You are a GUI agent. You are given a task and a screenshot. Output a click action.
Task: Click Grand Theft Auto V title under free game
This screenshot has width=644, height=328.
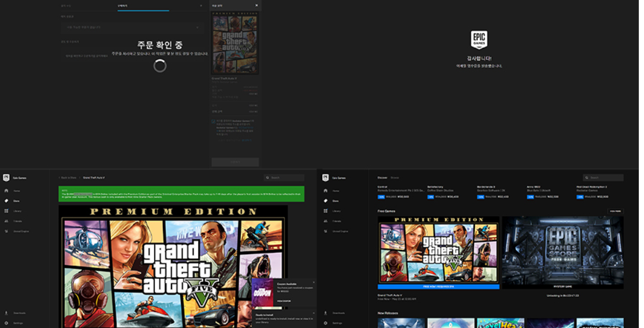(x=390, y=295)
